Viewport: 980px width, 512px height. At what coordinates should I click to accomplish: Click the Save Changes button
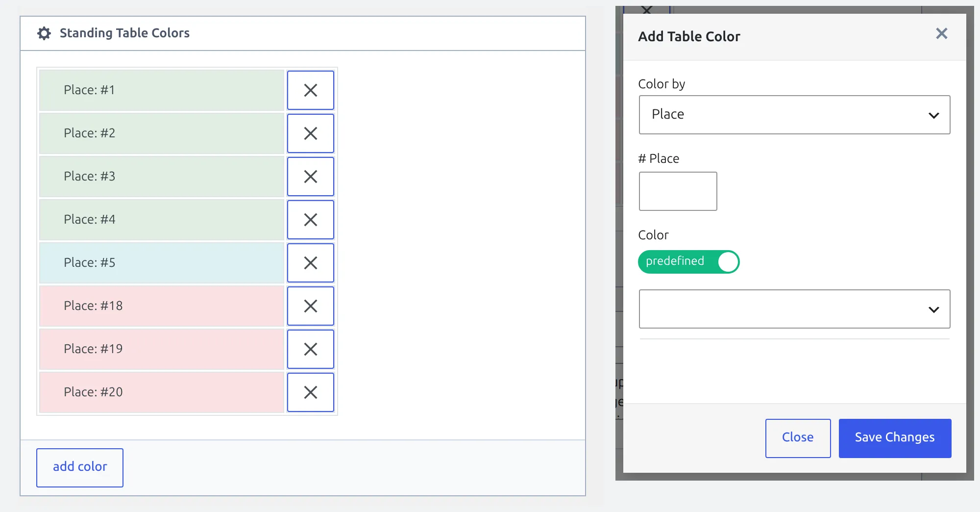click(x=895, y=438)
